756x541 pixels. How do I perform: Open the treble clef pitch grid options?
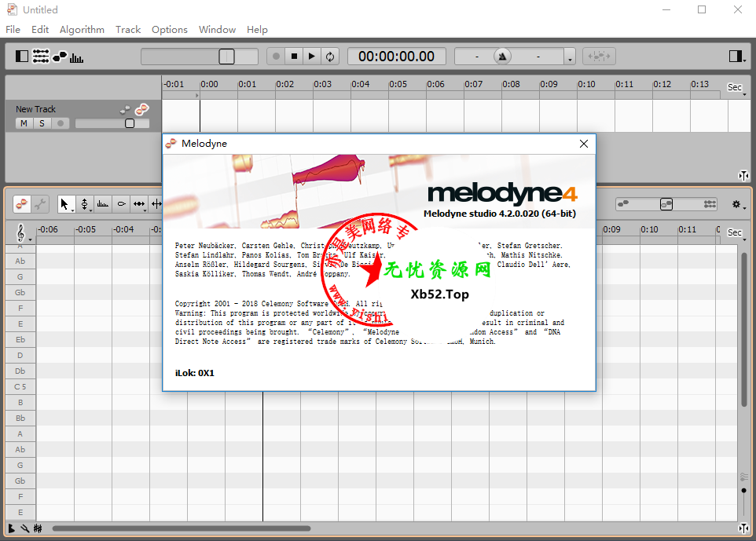[22, 232]
